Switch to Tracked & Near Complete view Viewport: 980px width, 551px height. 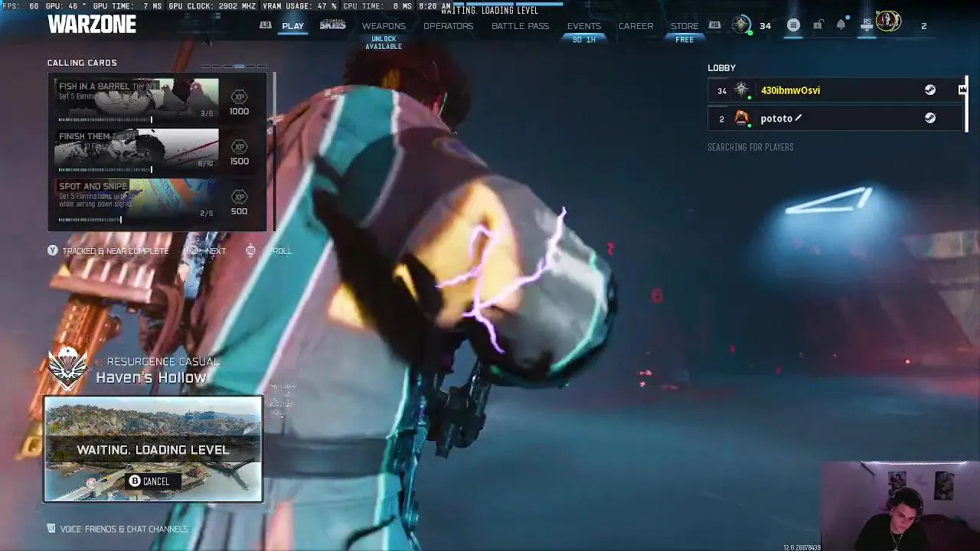pyautogui.click(x=116, y=251)
